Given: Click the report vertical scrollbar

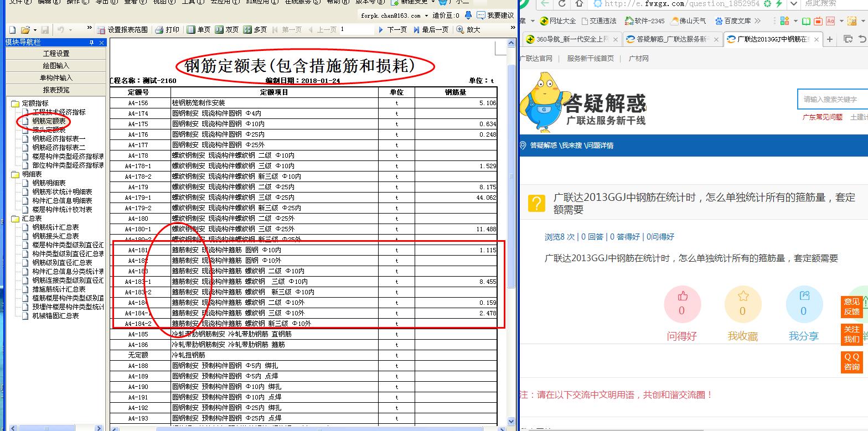Looking at the screenshot, I should click(x=511, y=176).
